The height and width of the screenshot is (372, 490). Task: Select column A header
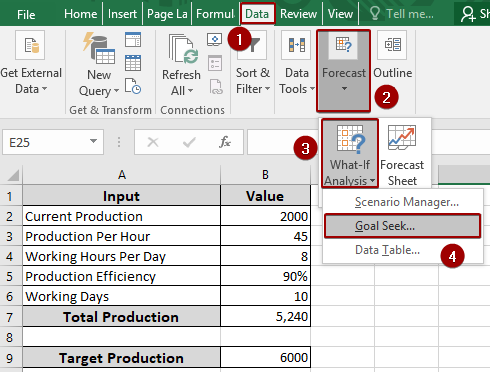pos(122,174)
